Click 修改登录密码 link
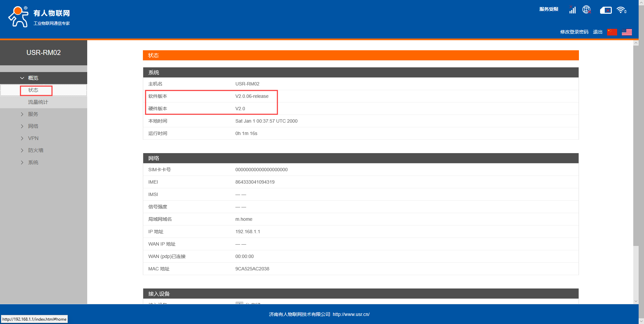Image resolution: width=644 pixels, height=324 pixels. [574, 32]
